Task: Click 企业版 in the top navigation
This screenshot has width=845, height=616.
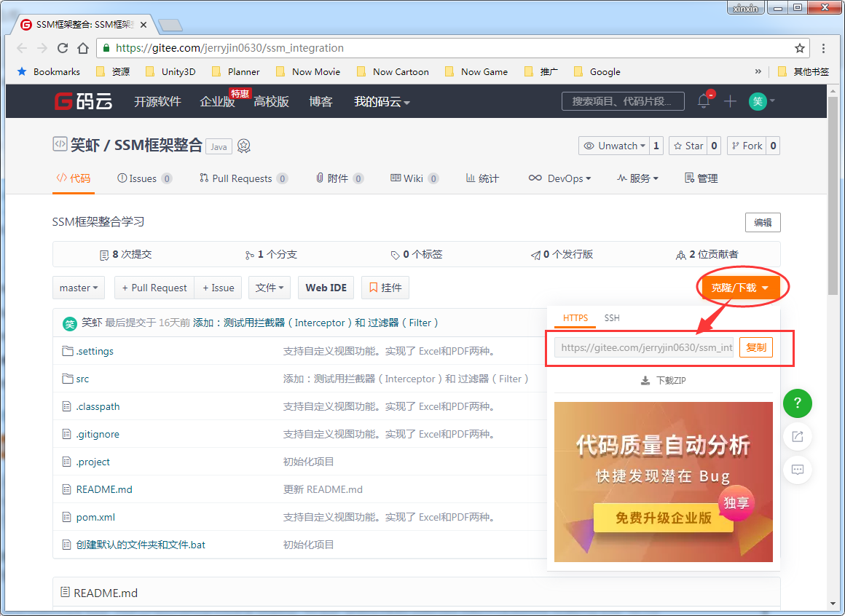Action: click(217, 101)
